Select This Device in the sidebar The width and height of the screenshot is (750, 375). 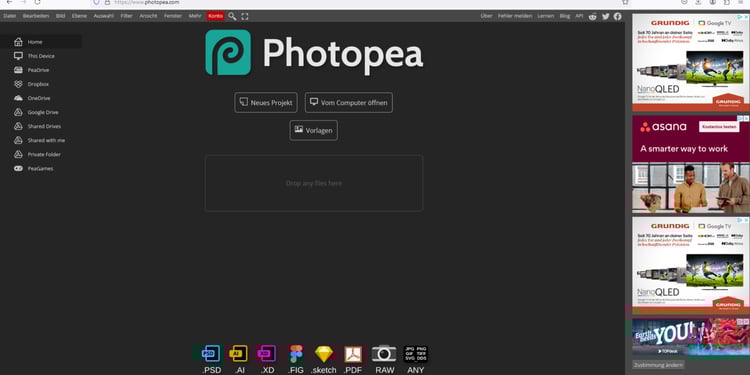click(x=41, y=56)
